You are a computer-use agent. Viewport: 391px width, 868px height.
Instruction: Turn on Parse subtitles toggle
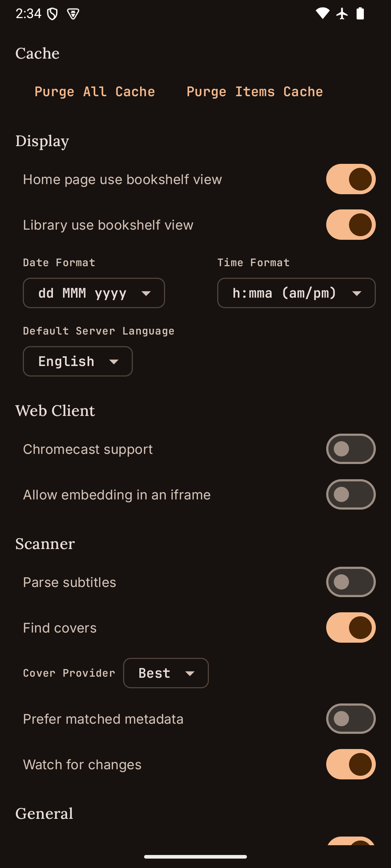click(351, 582)
